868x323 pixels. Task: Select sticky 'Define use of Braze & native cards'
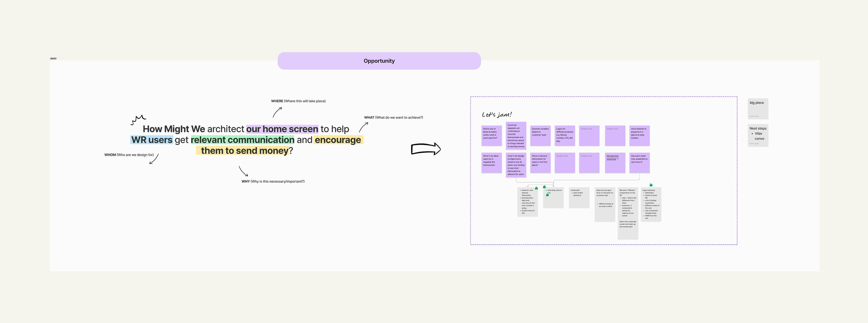(491, 136)
